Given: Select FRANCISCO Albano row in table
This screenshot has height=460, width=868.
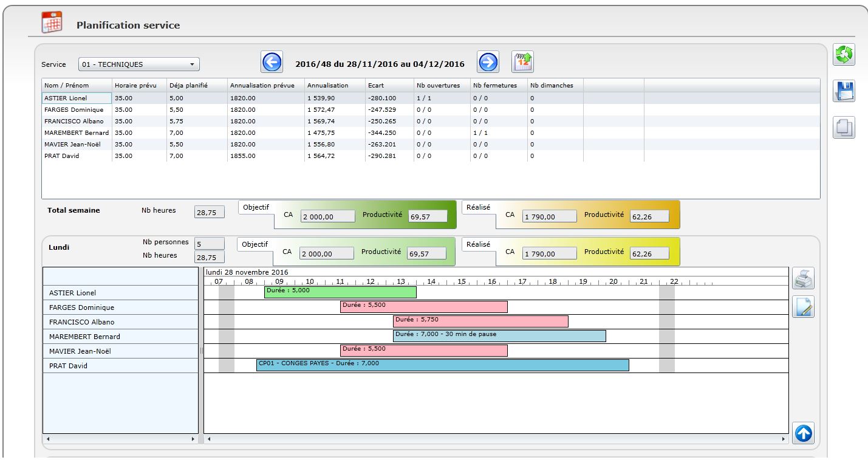Looking at the screenshot, I should (x=431, y=121).
